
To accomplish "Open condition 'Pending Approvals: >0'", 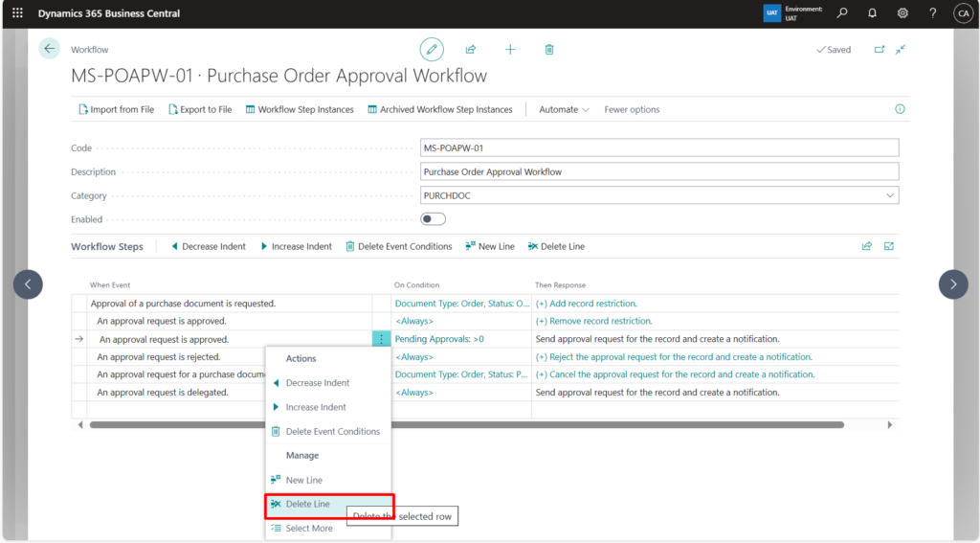I will click(439, 339).
